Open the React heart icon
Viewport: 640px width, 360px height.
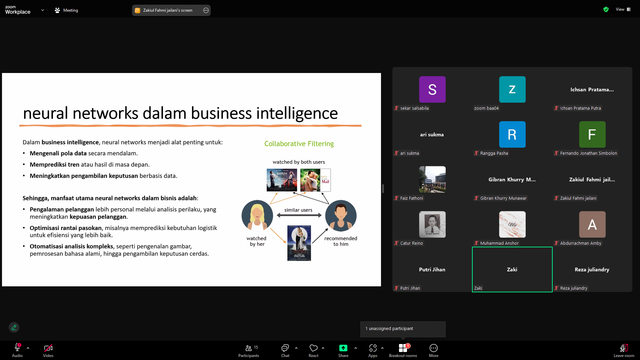[x=313, y=348]
